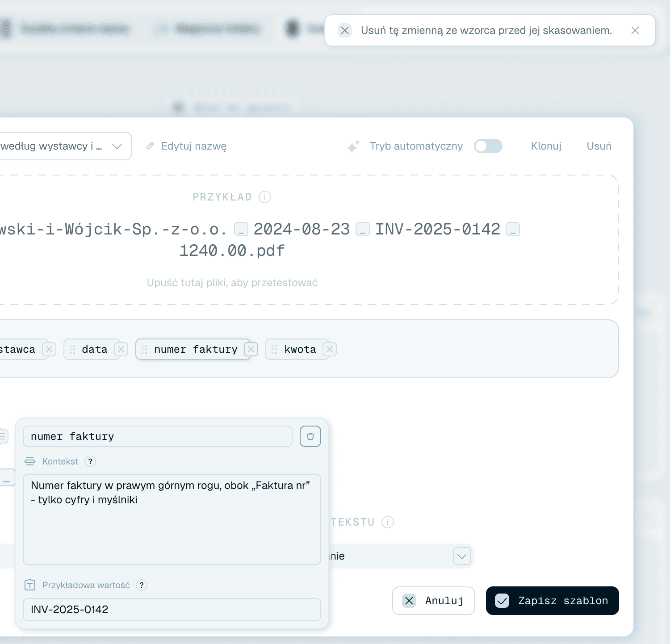
Task: Click the pencil icon beside Edytuj nazwę
Action: click(151, 146)
